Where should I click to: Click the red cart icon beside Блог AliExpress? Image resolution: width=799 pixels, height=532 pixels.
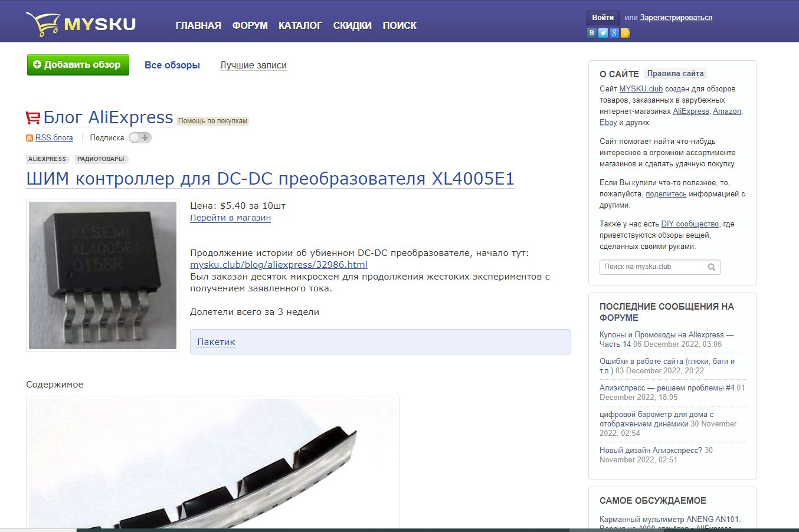point(33,118)
